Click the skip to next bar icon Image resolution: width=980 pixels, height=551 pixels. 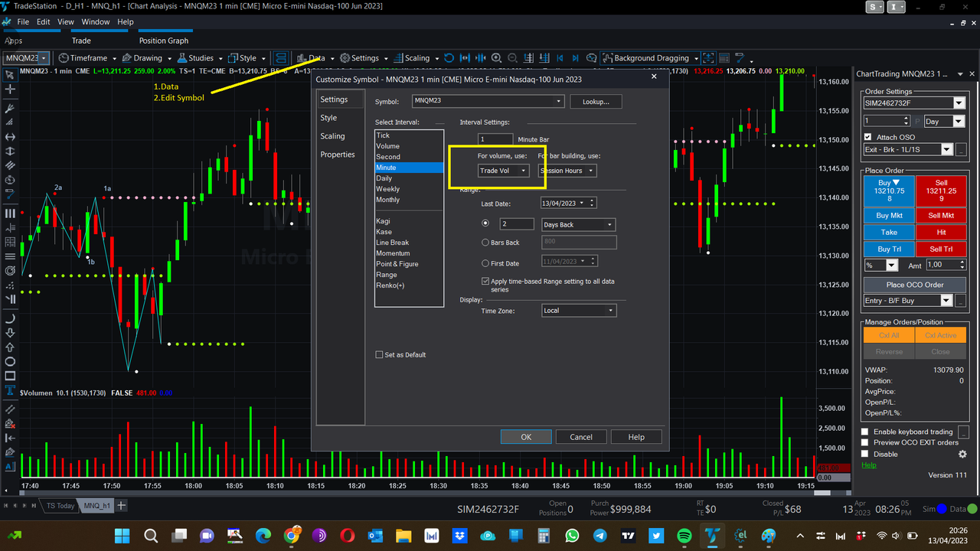click(575, 58)
